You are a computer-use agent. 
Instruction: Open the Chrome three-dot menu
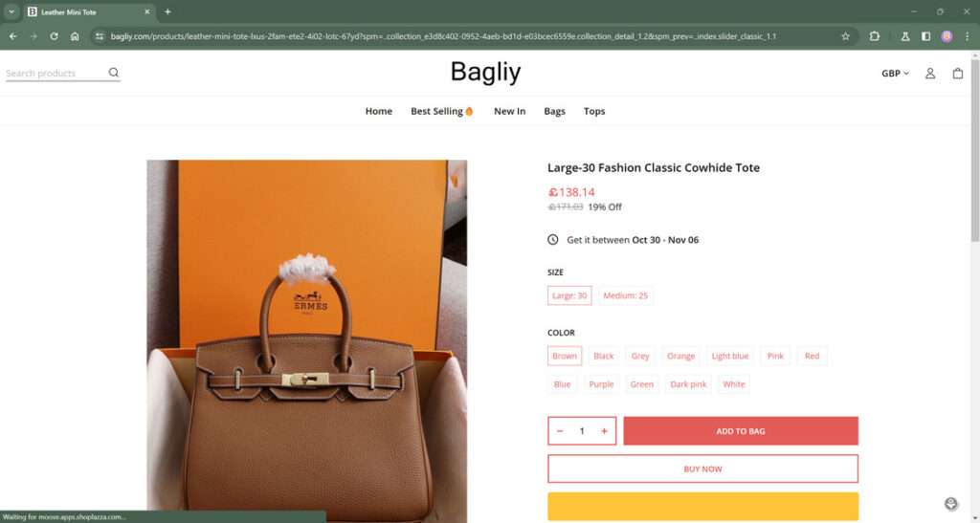pos(967,36)
